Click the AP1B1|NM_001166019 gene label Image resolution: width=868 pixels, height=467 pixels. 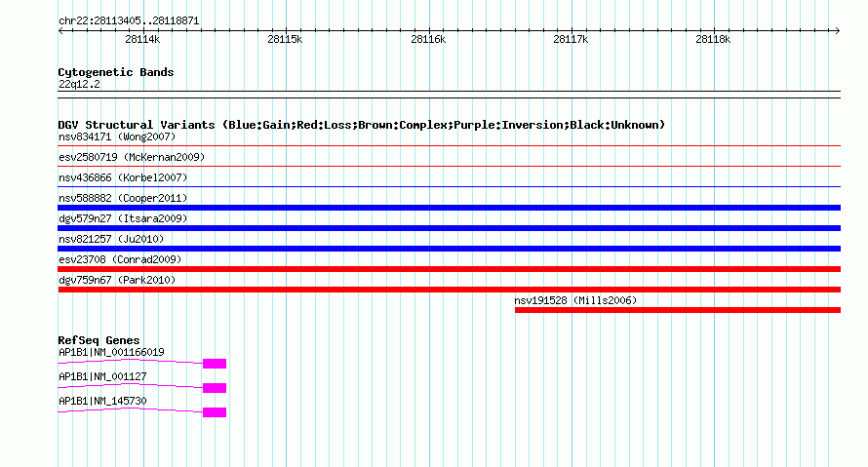(x=111, y=353)
